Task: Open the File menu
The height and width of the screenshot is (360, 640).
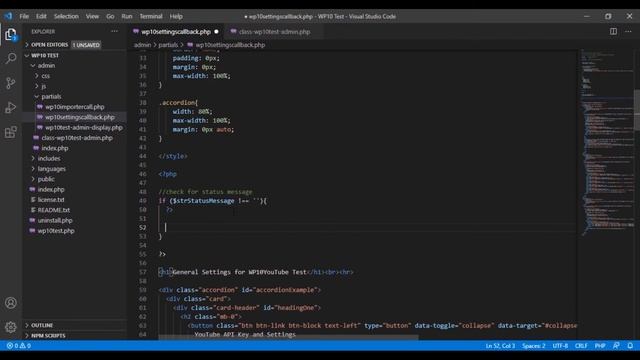Action: pos(24,16)
